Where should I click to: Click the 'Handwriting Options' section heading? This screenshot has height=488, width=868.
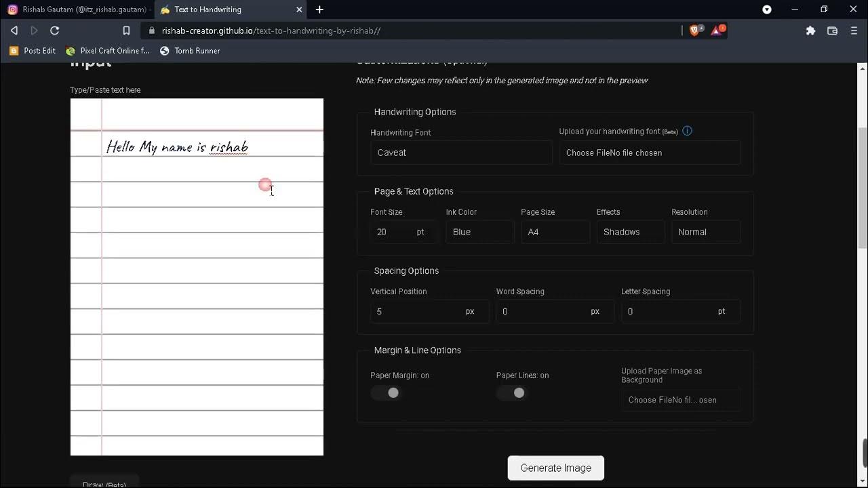point(415,112)
